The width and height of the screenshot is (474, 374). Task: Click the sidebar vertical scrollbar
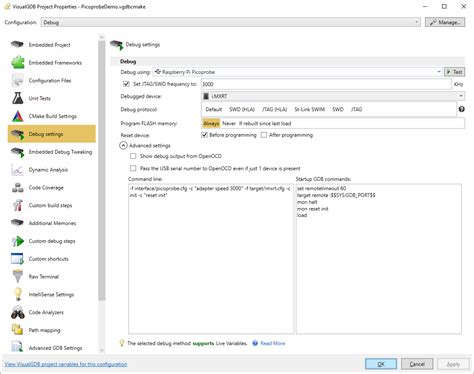coord(102,170)
